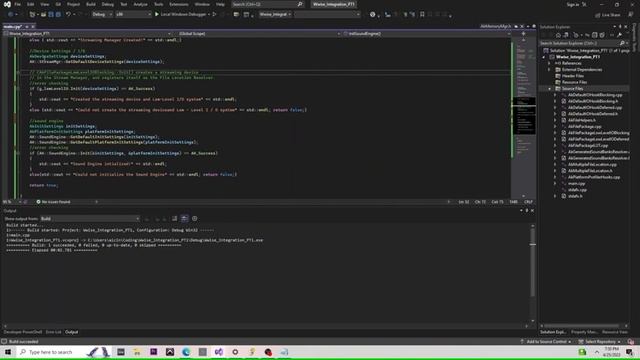The height and width of the screenshot is (360, 640).
Task: Select the main.cpp editor tab
Action: pyautogui.click(x=13, y=27)
